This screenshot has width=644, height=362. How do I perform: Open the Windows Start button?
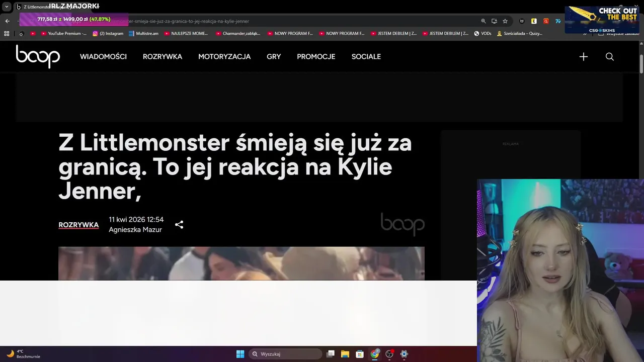[x=240, y=354]
